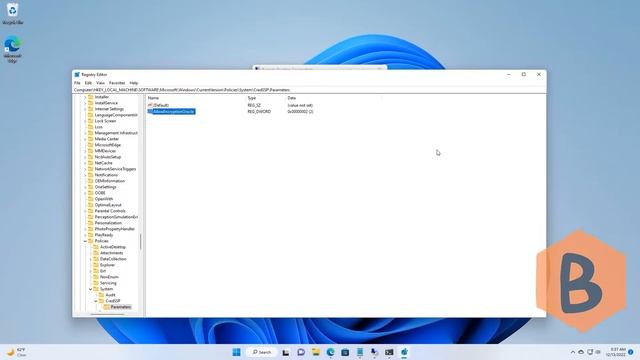Open the Help menu
640x360 pixels.
click(134, 83)
